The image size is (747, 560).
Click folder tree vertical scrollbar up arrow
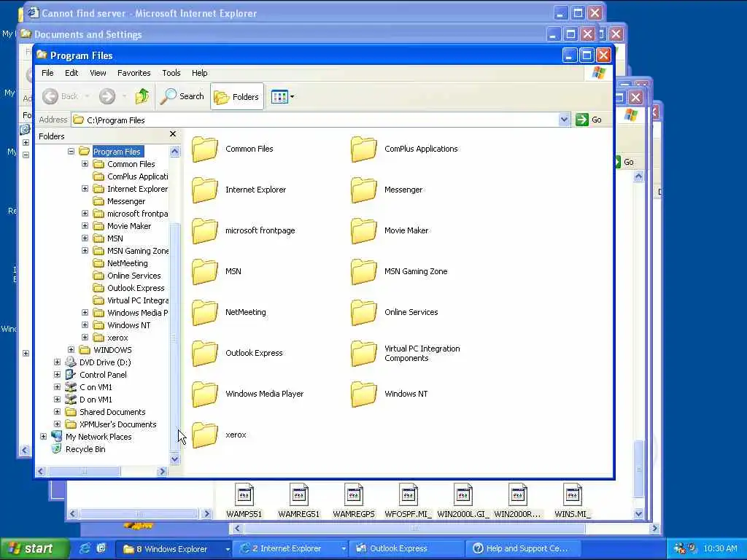tap(175, 152)
